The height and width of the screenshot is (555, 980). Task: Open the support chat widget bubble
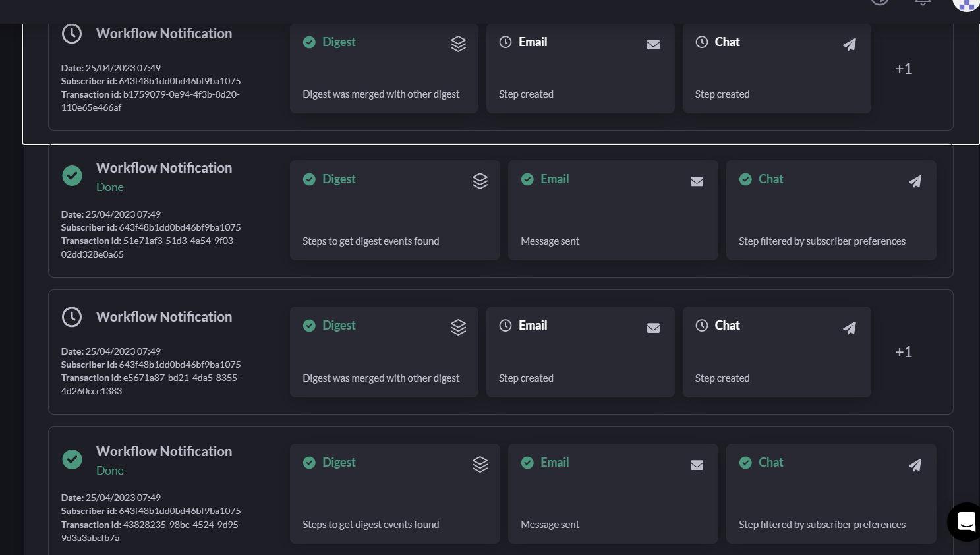pyautogui.click(x=966, y=522)
